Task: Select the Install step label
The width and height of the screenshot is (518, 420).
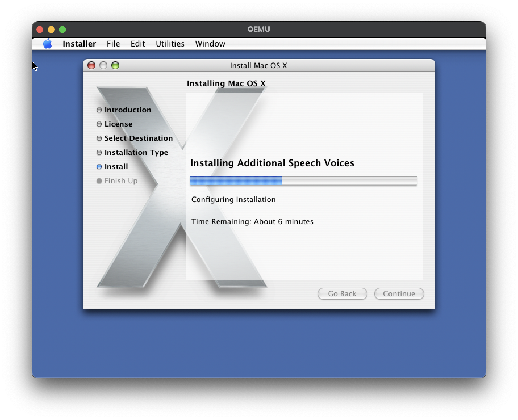Action: point(116,167)
